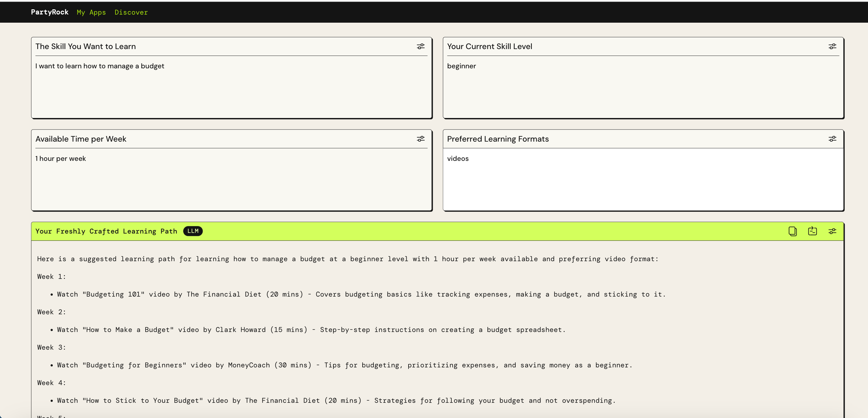Click the 'How to Make a Budget' line
This screenshot has height=418, width=868.
point(311,330)
